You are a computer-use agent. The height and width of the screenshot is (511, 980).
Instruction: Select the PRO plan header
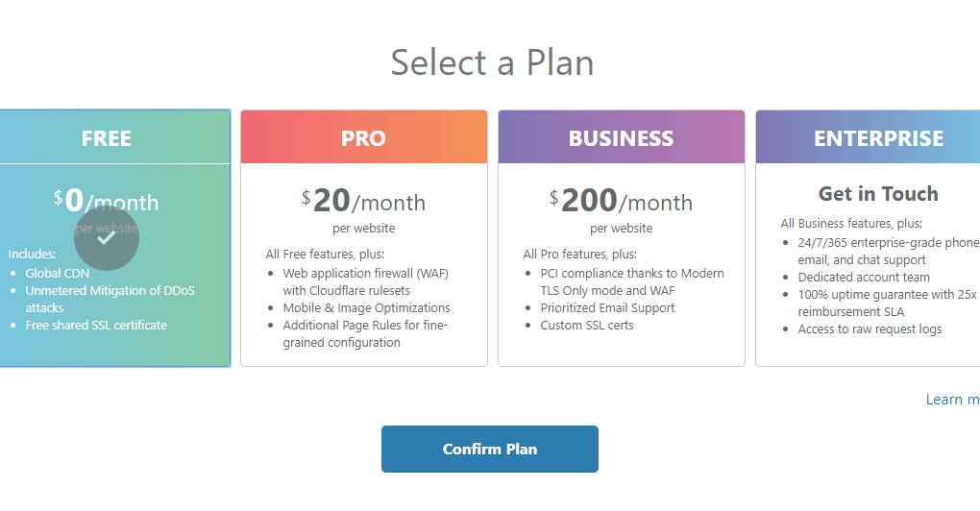click(x=363, y=138)
